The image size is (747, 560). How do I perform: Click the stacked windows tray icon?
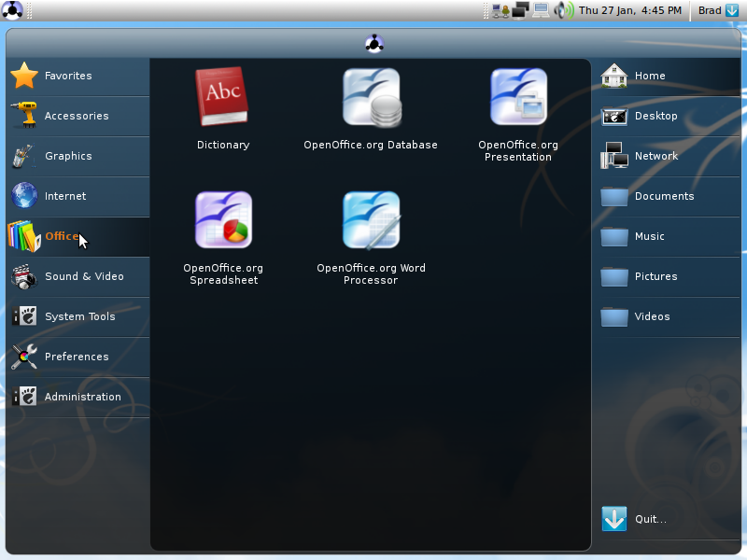pyautogui.click(x=521, y=10)
